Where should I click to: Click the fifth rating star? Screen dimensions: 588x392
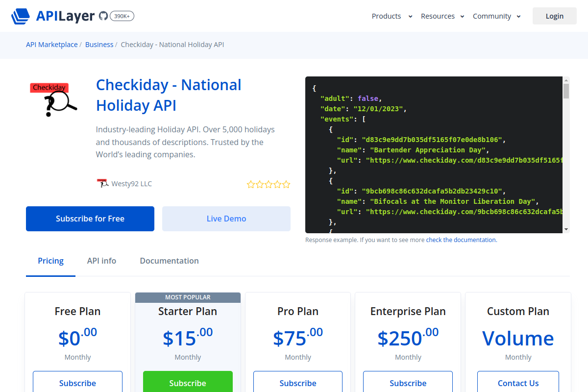[x=286, y=184]
